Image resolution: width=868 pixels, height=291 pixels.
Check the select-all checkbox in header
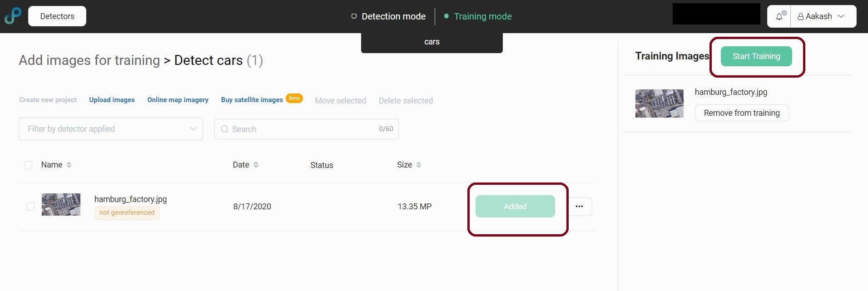[28, 165]
